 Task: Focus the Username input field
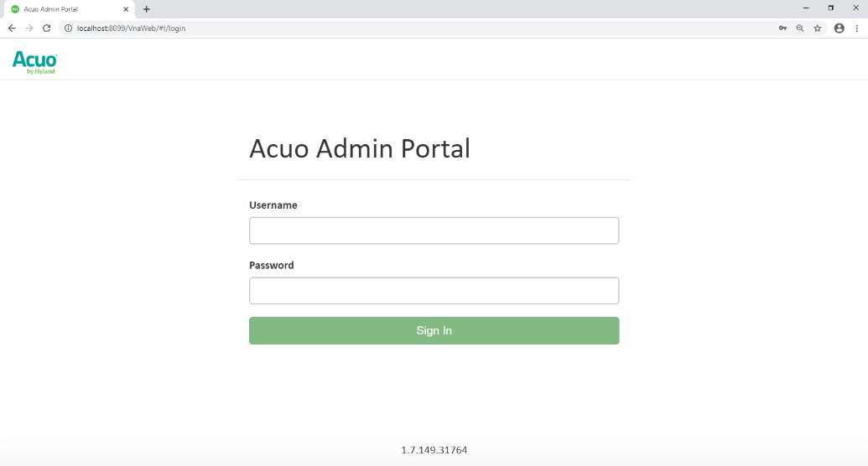(x=434, y=230)
